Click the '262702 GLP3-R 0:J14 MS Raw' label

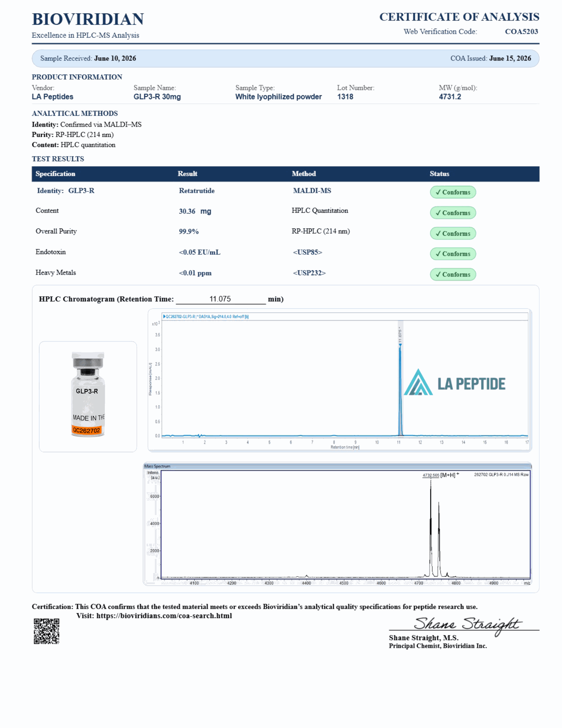click(x=501, y=474)
